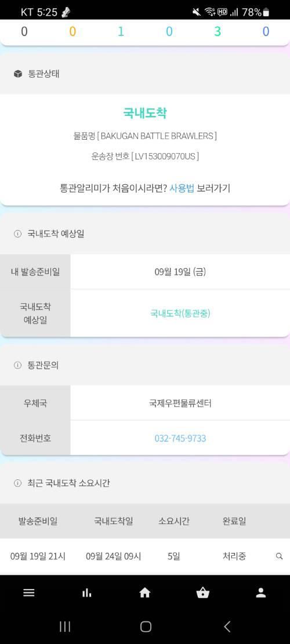
Task: Tap the box icon beside 통관상태
Action: 17,74
